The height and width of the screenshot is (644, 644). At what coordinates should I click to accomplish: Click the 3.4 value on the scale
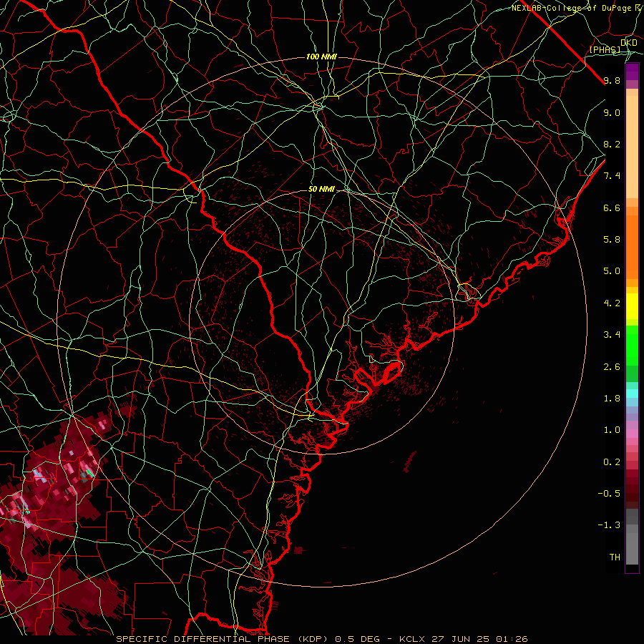click(612, 335)
